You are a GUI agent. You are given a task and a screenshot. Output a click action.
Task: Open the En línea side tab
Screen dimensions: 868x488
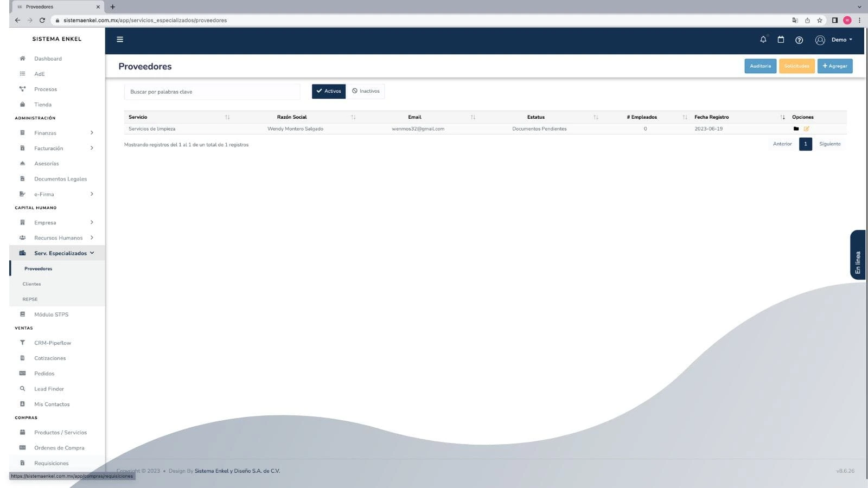tap(858, 255)
